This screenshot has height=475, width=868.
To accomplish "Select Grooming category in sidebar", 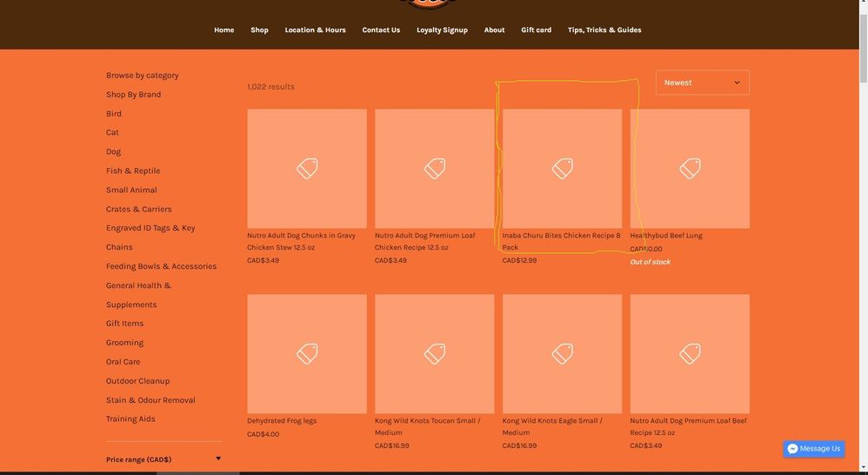I will (124, 343).
